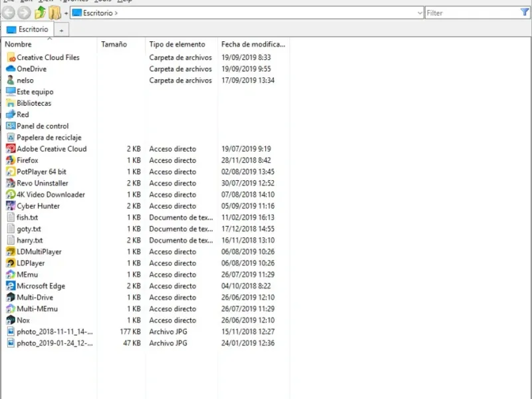Viewport: 532px width, 399px height.
Task: Click into the Filter input field
Action: [x=472, y=13]
